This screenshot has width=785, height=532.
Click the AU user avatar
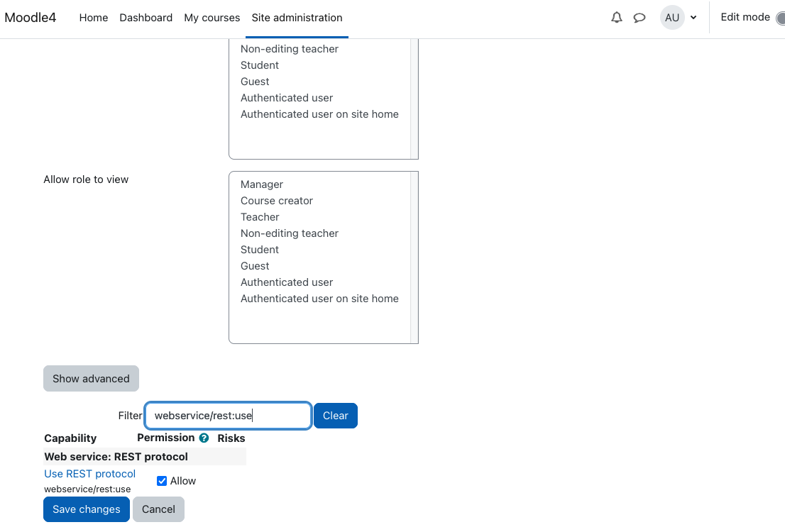point(672,18)
